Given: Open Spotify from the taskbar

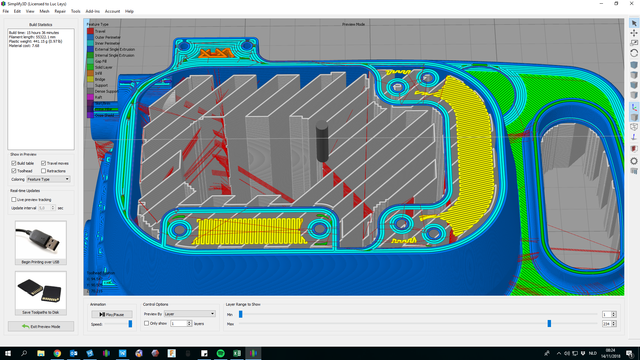Looking at the screenshot, I should (x=220, y=353).
